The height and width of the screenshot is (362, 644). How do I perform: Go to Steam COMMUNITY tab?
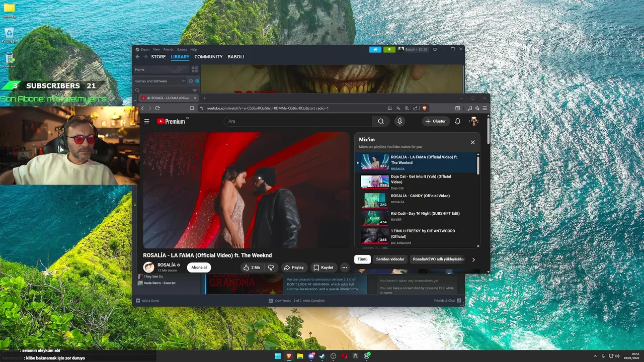pyautogui.click(x=208, y=57)
